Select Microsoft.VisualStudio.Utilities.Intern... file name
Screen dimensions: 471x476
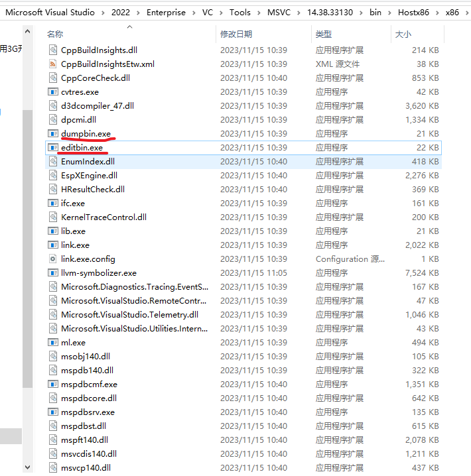click(134, 328)
